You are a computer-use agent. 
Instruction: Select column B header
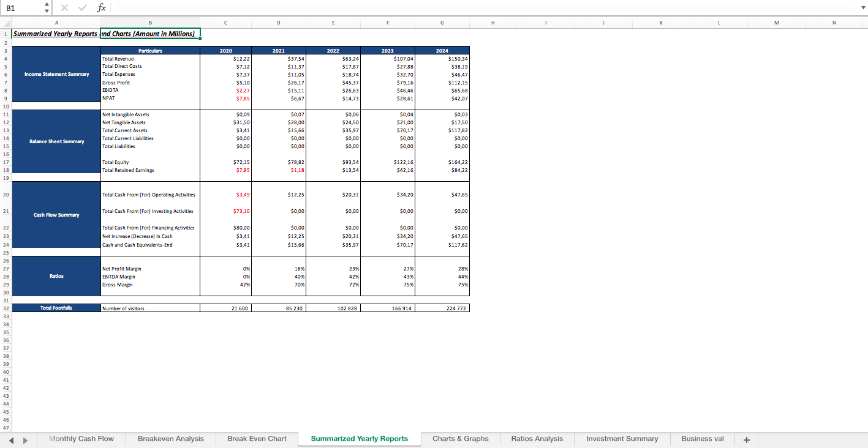150,23
